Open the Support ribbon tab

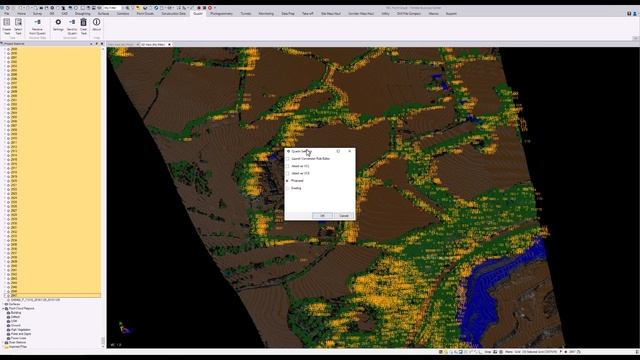pos(451,13)
